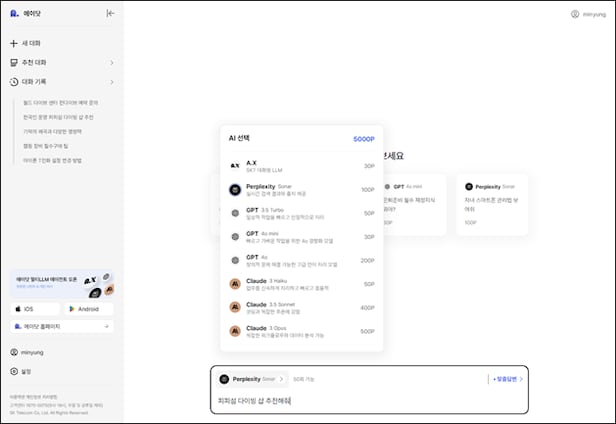616x424 pixels.
Task: Expand the 추천 대화 chevron
Action: [111, 62]
